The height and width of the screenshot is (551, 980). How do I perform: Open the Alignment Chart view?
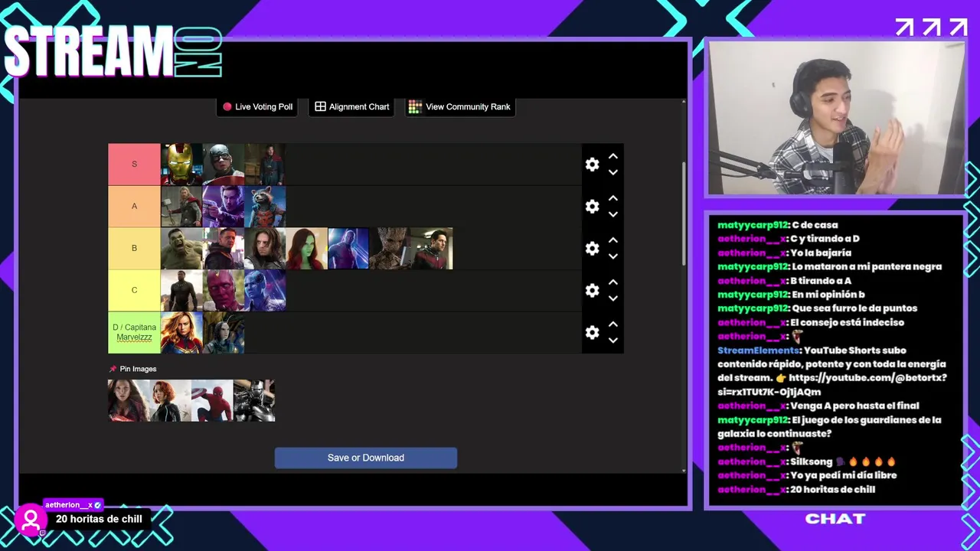tap(352, 107)
